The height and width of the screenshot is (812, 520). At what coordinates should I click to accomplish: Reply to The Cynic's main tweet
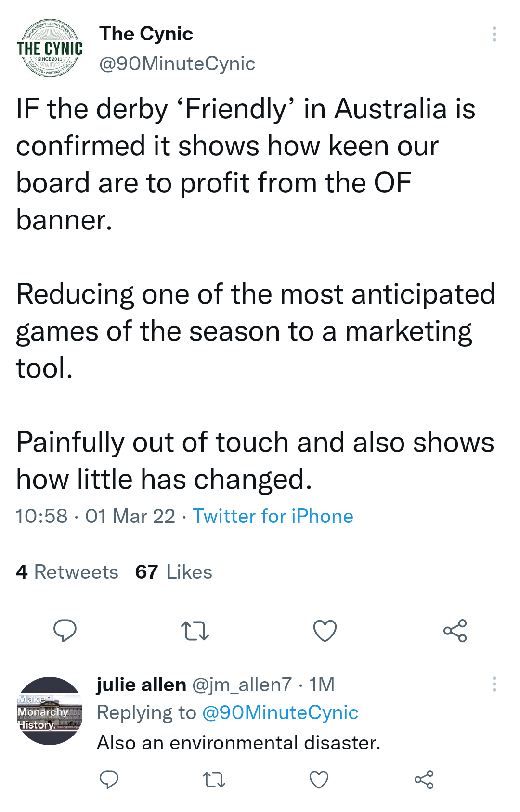click(x=65, y=631)
